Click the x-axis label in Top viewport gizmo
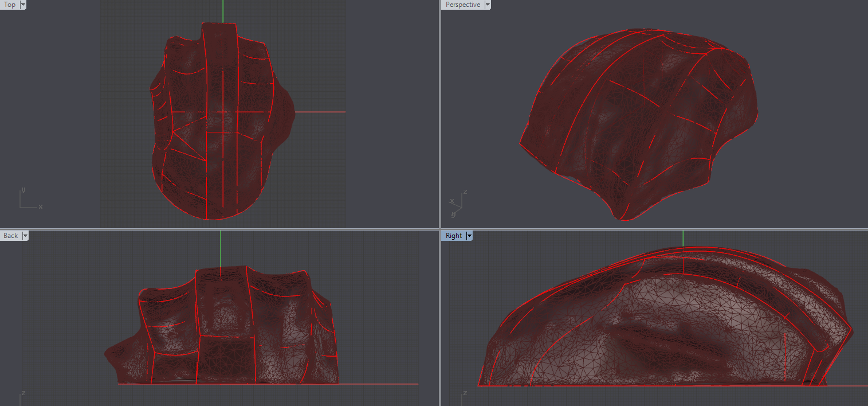This screenshot has height=406, width=868. pos(40,206)
